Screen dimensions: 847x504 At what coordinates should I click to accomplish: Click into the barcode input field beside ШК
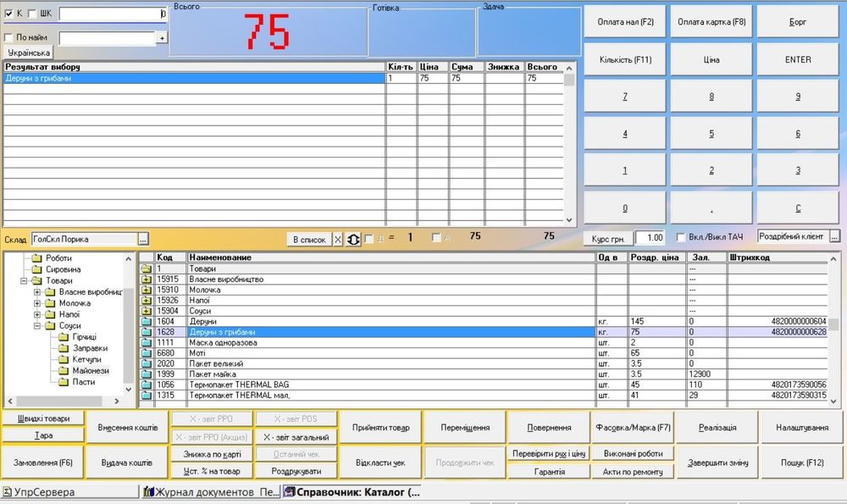tap(113, 14)
